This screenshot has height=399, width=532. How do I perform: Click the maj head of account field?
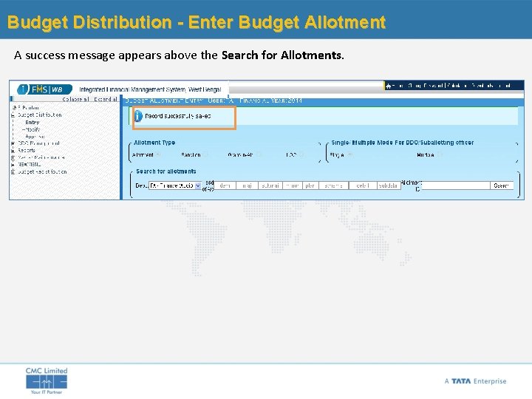(247, 185)
